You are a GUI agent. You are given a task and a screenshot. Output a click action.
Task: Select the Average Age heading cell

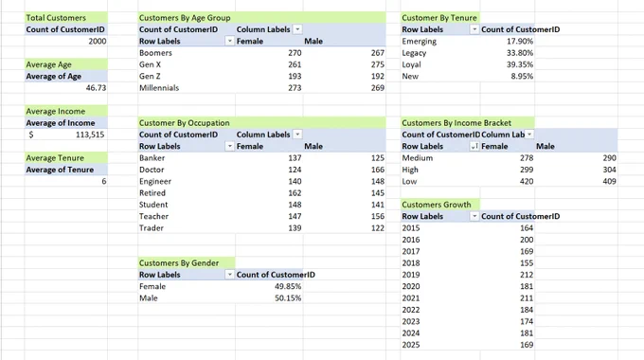(x=66, y=64)
